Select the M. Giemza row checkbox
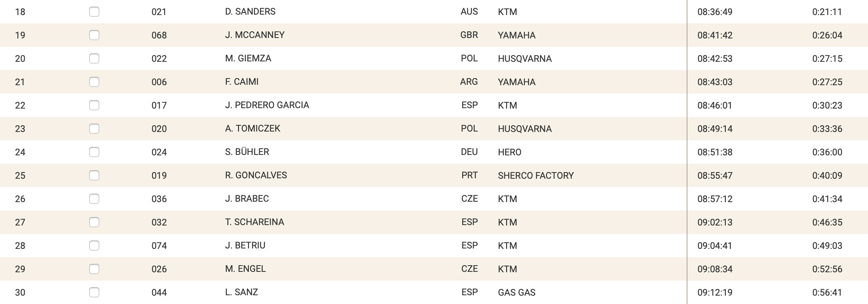Image resolution: width=868 pixels, height=304 pixels. 94,58
